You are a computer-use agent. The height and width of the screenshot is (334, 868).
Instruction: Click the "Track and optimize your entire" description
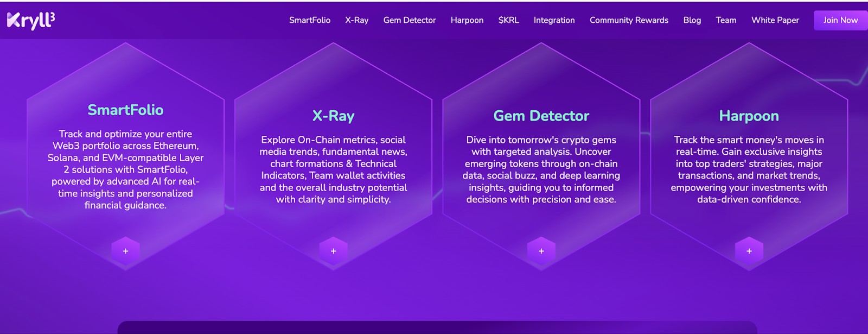pos(125,169)
